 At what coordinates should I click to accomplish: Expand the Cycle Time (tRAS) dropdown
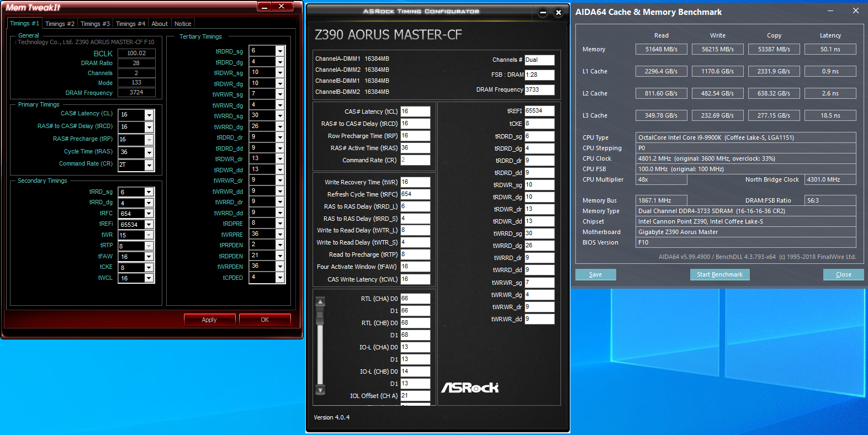coord(149,152)
